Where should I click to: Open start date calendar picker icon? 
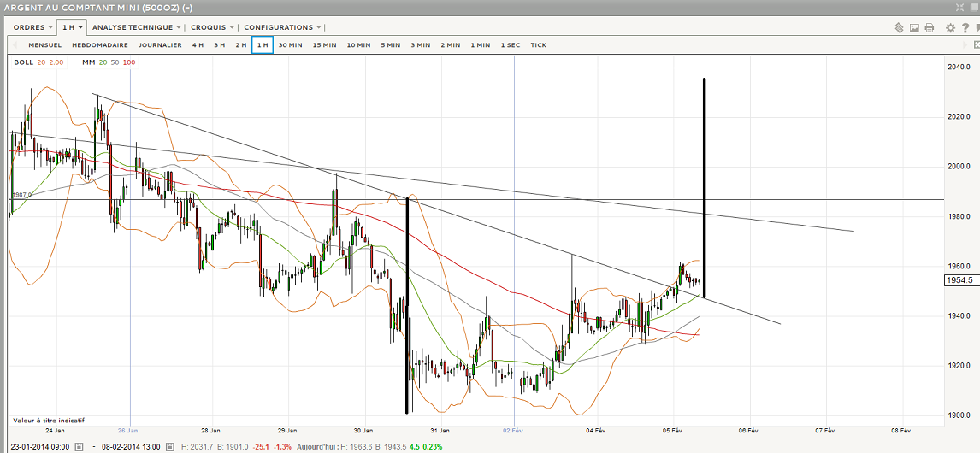(x=79, y=446)
